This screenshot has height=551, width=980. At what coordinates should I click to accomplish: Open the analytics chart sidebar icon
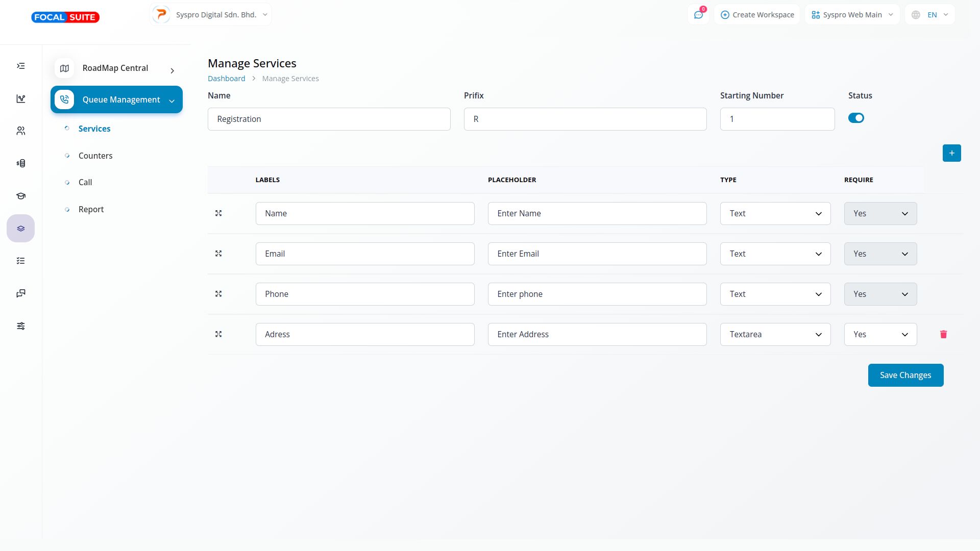21,98
